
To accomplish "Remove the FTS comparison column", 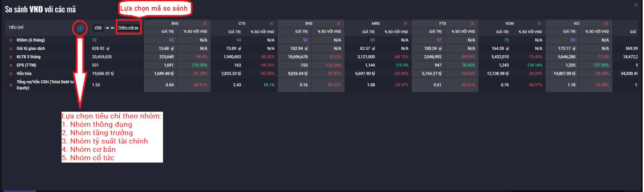I will [472, 23].
